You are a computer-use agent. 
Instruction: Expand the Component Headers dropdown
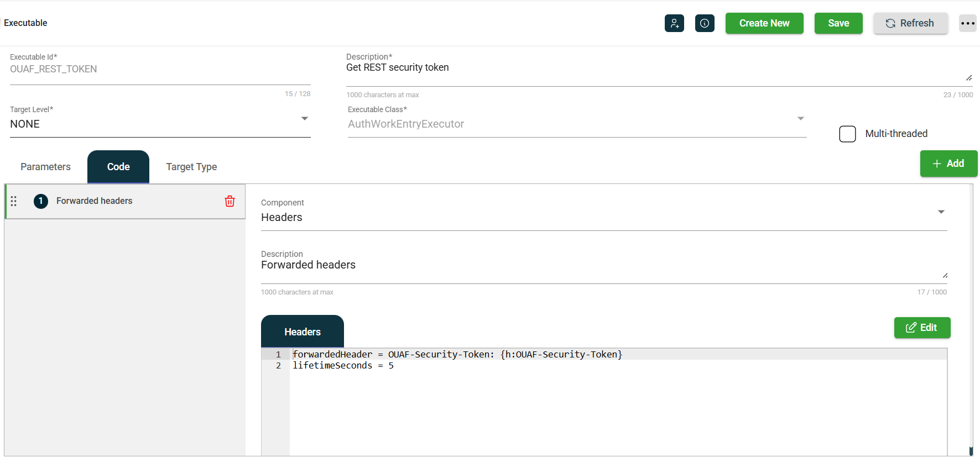click(941, 212)
